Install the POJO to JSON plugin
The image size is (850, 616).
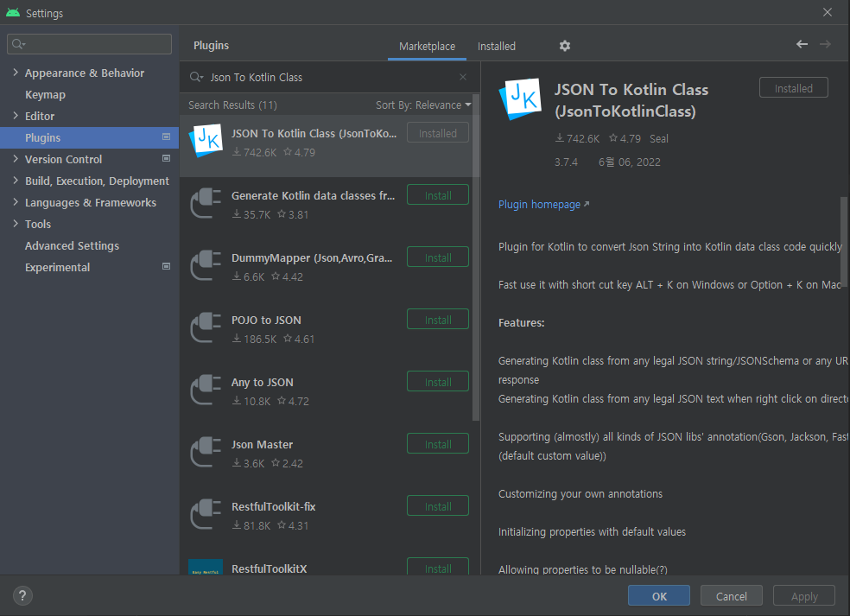(437, 320)
